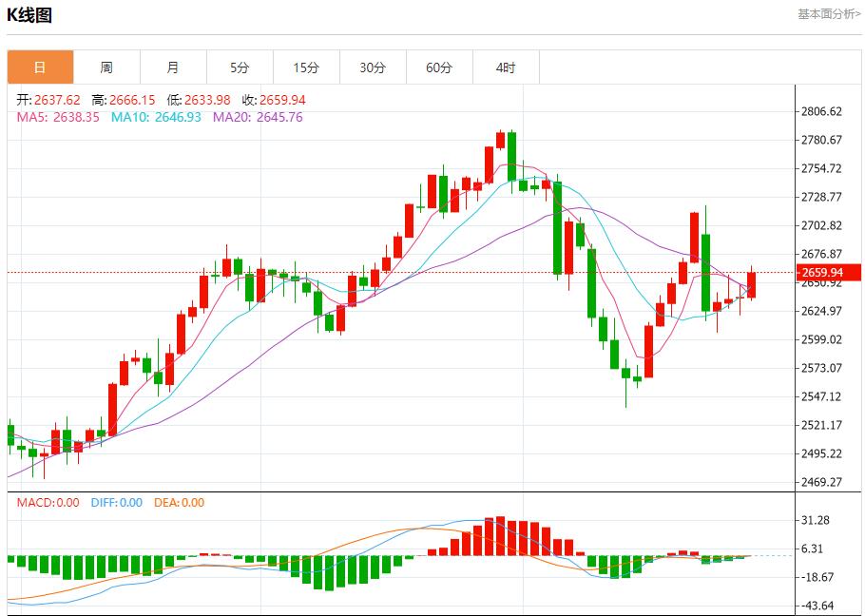Open the 基本面分析 link
The image size is (865, 616).
tap(828, 14)
